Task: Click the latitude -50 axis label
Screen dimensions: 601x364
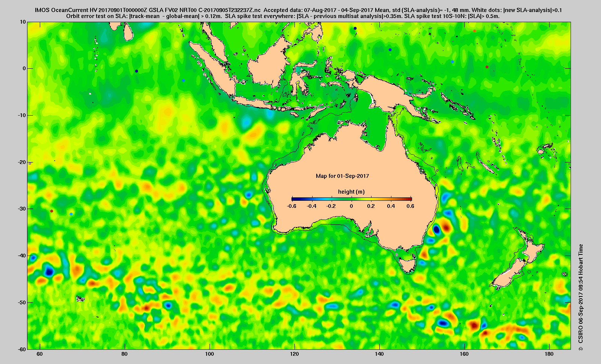Action: 21,302
